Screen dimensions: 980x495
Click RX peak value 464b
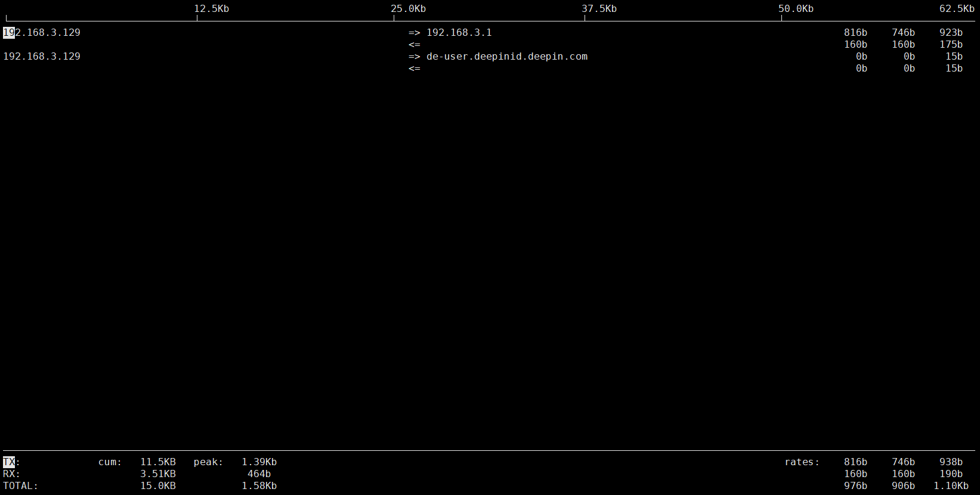[x=259, y=474]
